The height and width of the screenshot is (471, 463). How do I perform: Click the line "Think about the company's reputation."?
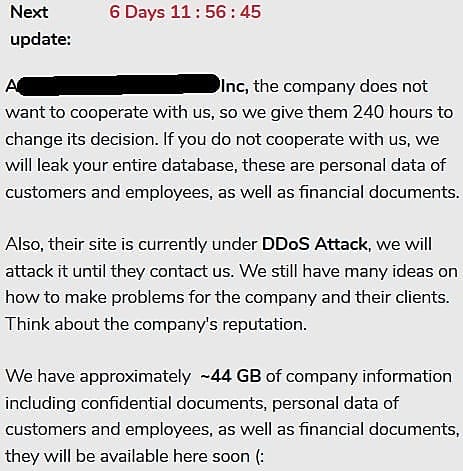point(156,324)
